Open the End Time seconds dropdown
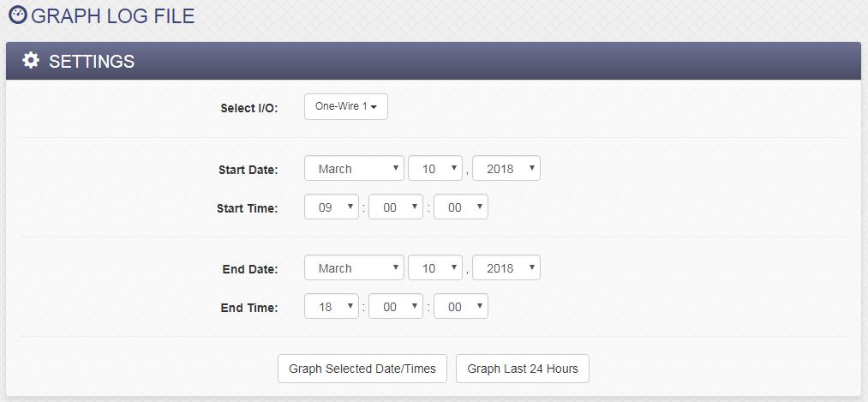This screenshot has width=868, height=402. tap(461, 306)
